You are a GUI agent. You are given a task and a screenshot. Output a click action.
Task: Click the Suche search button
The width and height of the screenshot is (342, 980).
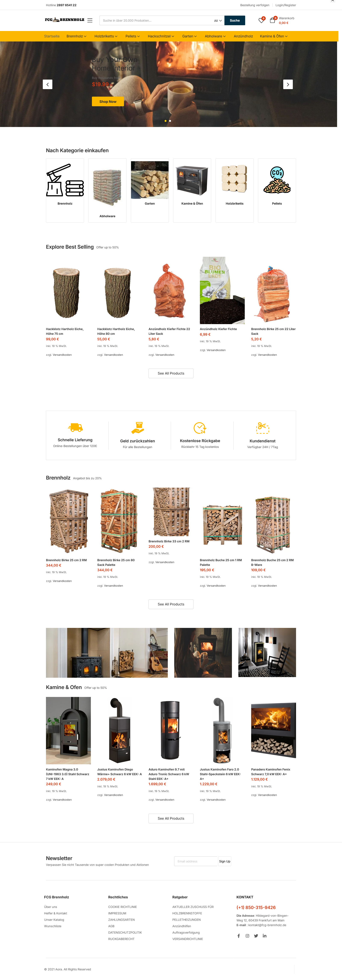click(235, 21)
